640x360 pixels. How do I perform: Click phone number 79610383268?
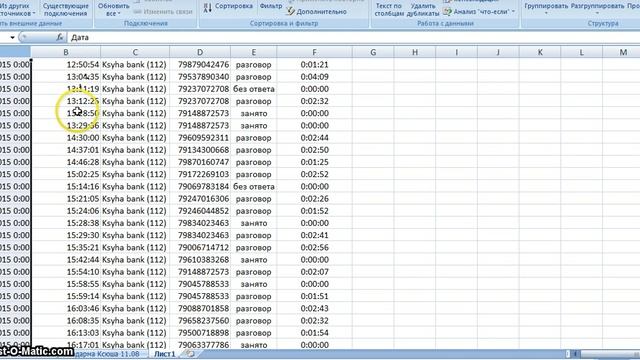(200, 260)
